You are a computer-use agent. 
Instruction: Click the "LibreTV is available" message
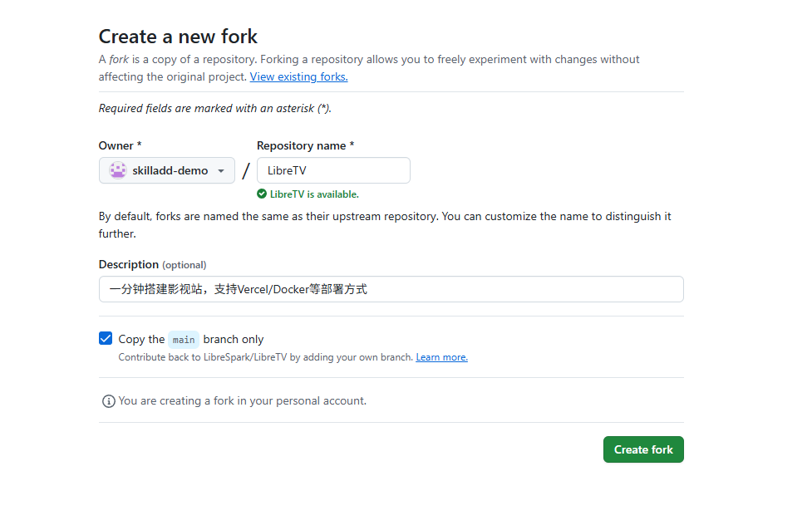[314, 194]
